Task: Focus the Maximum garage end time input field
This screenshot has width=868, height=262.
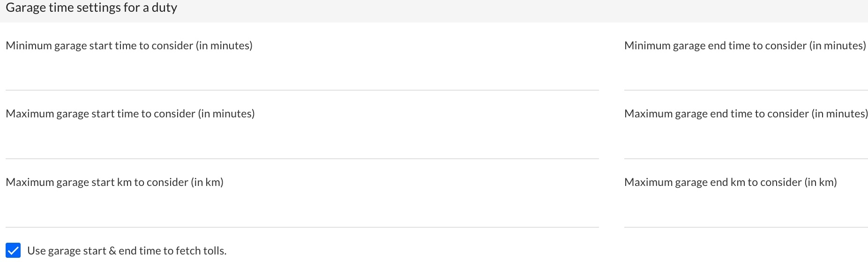Action: pyautogui.click(x=746, y=142)
